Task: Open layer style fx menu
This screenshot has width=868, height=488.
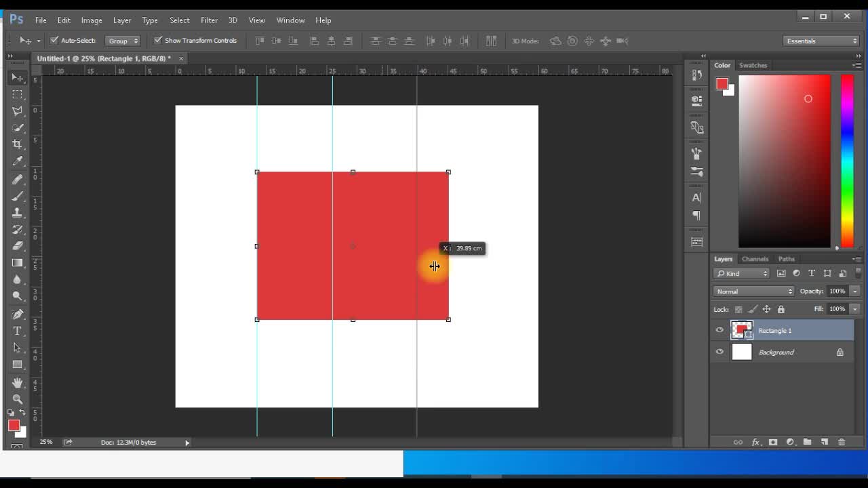Action: click(755, 442)
